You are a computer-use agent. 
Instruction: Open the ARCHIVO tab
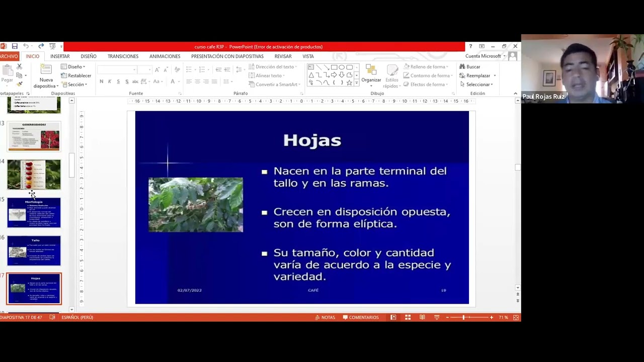(x=9, y=56)
